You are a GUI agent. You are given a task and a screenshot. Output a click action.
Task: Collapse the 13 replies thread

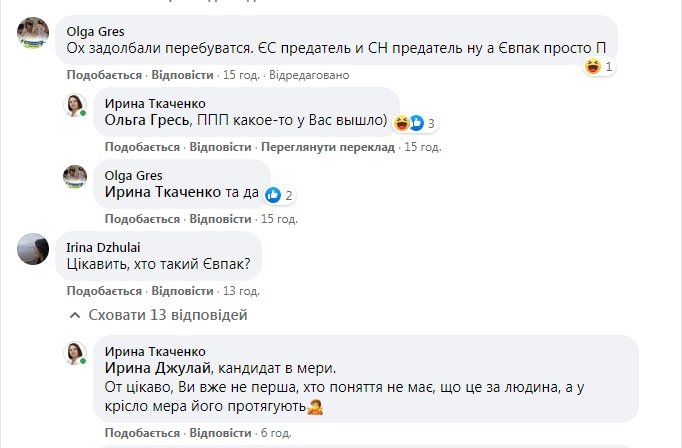pos(158,315)
